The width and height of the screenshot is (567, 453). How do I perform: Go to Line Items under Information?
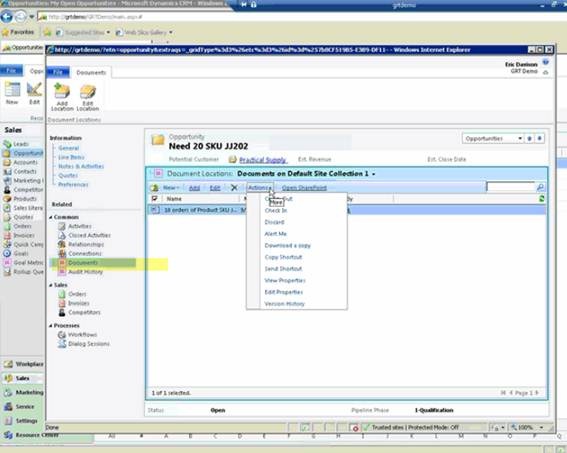[71, 157]
